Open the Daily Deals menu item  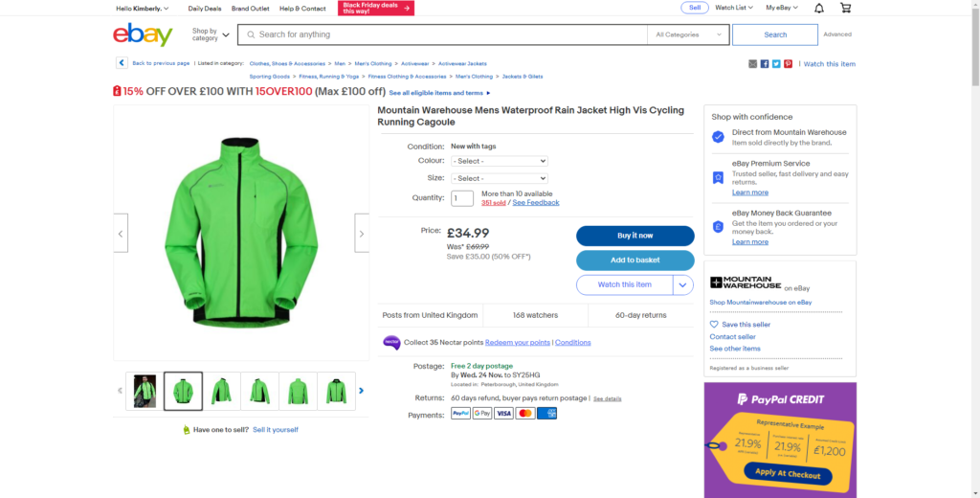tap(204, 8)
